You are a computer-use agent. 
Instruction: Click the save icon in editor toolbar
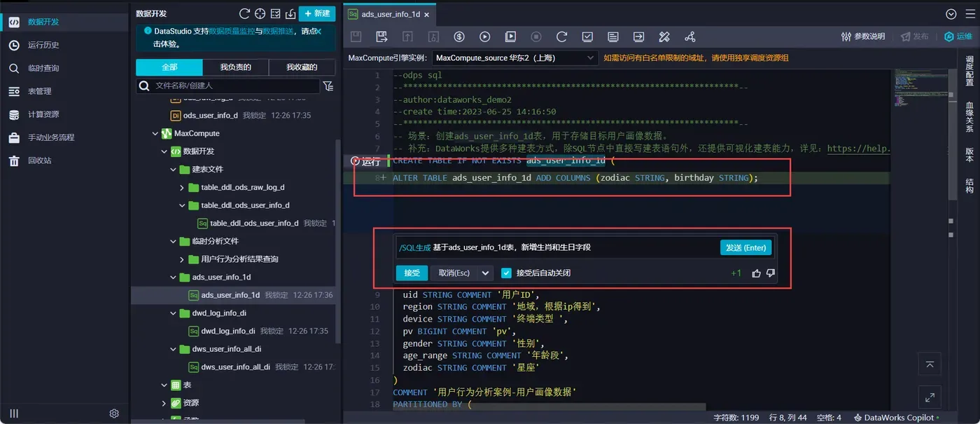tap(356, 36)
